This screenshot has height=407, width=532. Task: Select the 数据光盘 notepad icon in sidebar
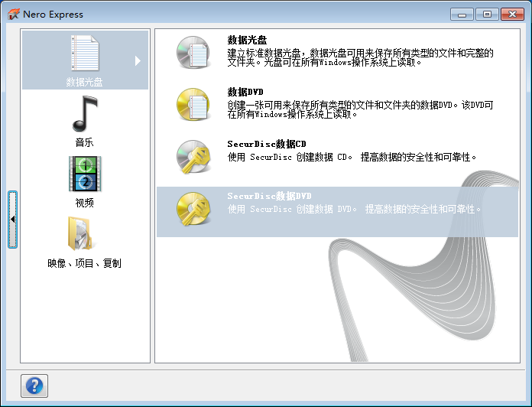(85, 53)
